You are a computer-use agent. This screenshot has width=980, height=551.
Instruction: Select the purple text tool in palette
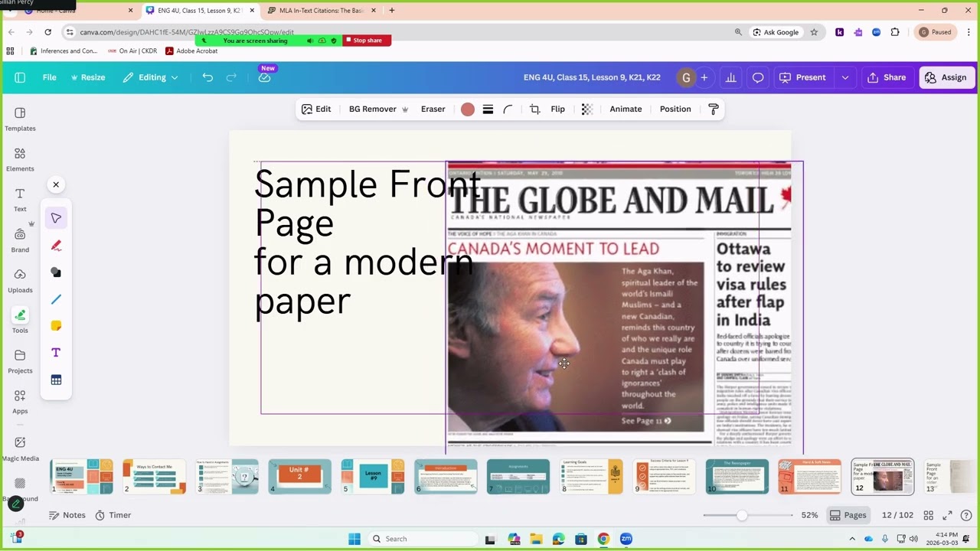[56, 353]
